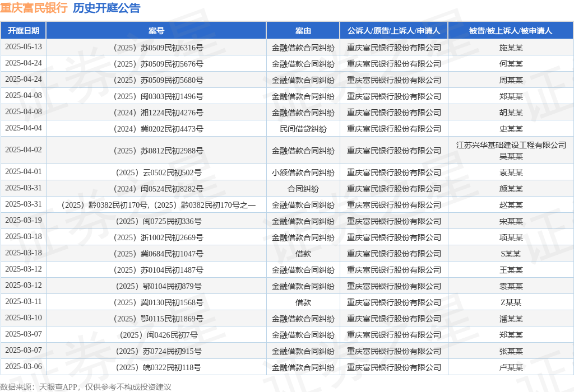The height and width of the screenshot is (392, 574).
Task: Select the 借款 cause in Z某某 row
Action: (303, 302)
